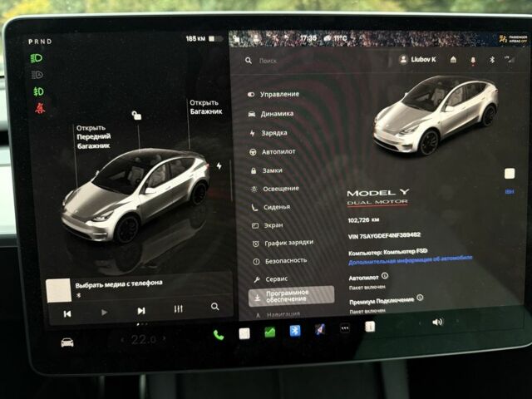532x399 pixels.
Task: Open the media equalizer settings icon
Action: [x=178, y=309]
